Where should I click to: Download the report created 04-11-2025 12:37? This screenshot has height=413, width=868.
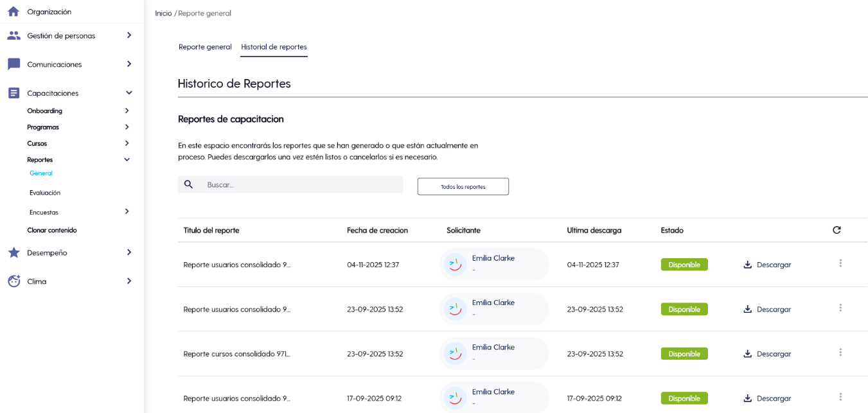point(767,265)
